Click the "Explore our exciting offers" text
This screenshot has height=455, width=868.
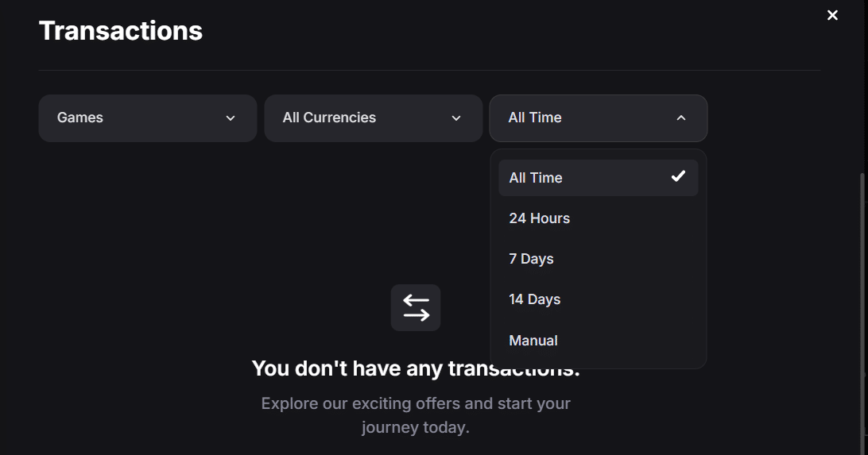click(x=416, y=403)
